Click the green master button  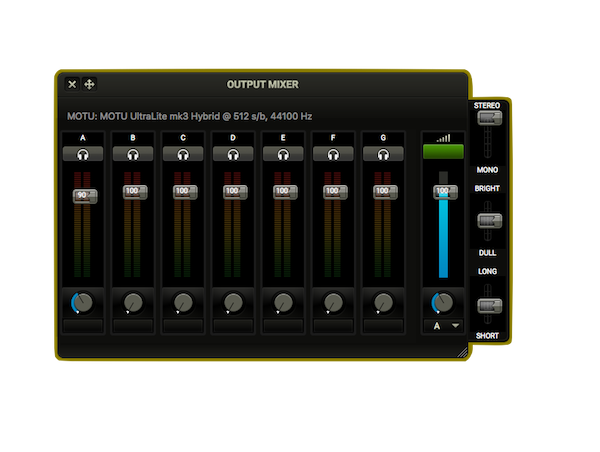tap(443, 152)
